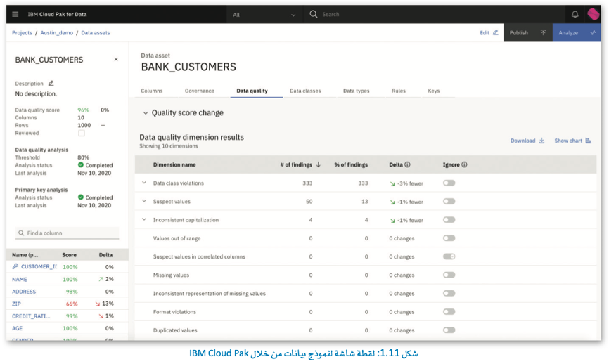Viewport: 609px width, 364px height.
Task: Toggle Ignore for Format violations
Action: pos(449,311)
